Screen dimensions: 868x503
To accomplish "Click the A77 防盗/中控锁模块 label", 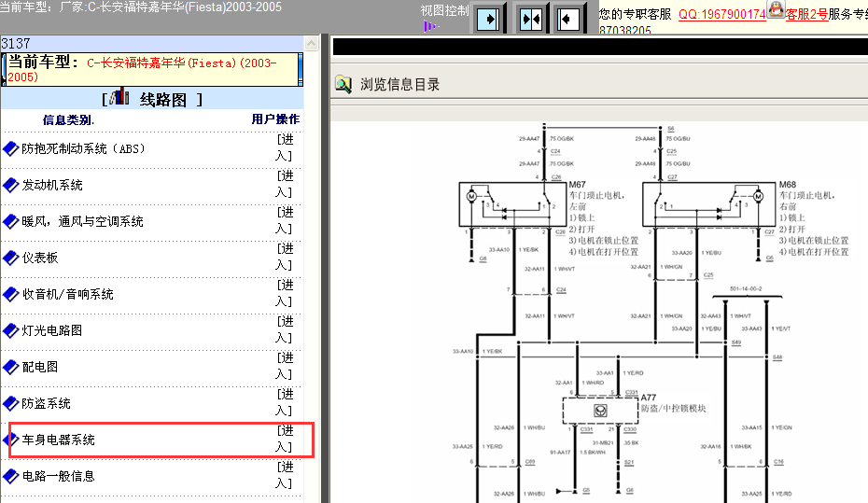I will [x=674, y=403].
